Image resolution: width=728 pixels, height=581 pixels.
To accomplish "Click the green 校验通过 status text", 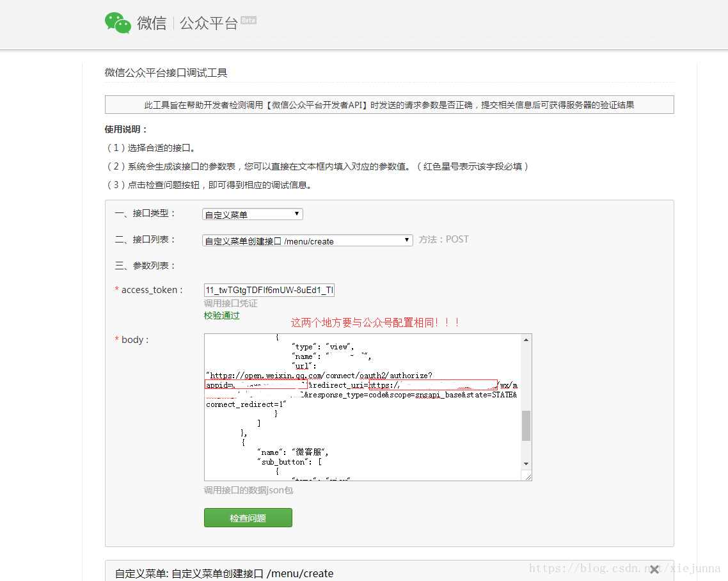I will point(221,315).
